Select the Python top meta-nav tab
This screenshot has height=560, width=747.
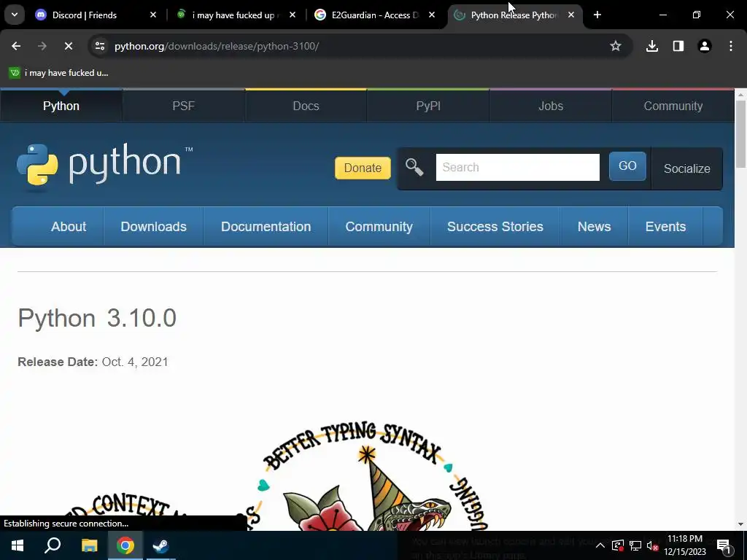(x=61, y=106)
